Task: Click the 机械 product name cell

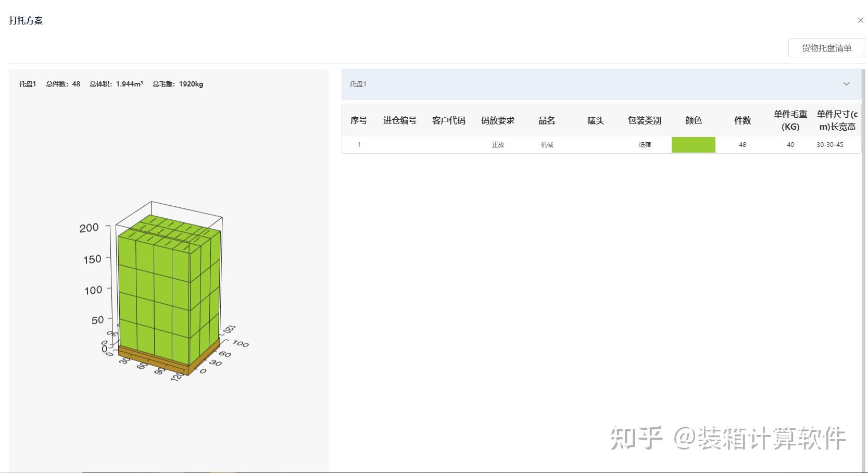Action: (x=546, y=144)
